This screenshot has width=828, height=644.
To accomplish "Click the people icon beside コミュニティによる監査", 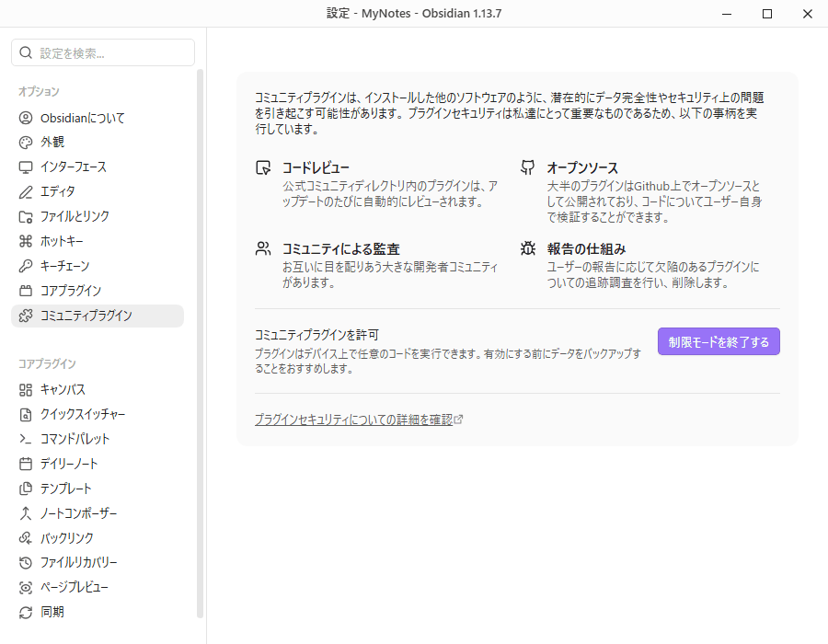I will pyautogui.click(x=263, y=248).
